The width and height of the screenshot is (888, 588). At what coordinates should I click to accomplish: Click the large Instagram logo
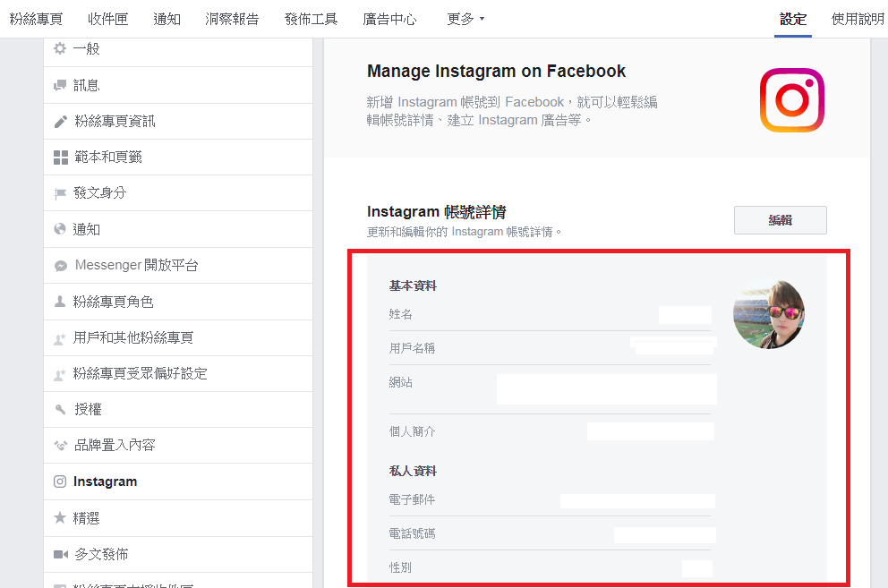(791, 100)
